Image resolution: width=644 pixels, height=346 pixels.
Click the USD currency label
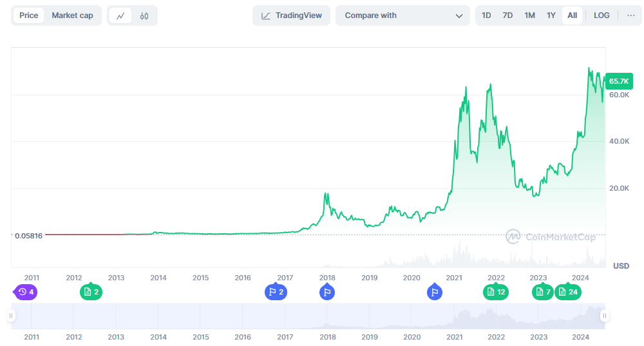tap(621, 266)
